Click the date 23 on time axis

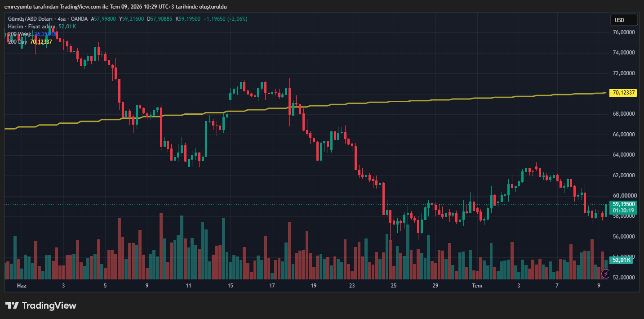[352, 286]
